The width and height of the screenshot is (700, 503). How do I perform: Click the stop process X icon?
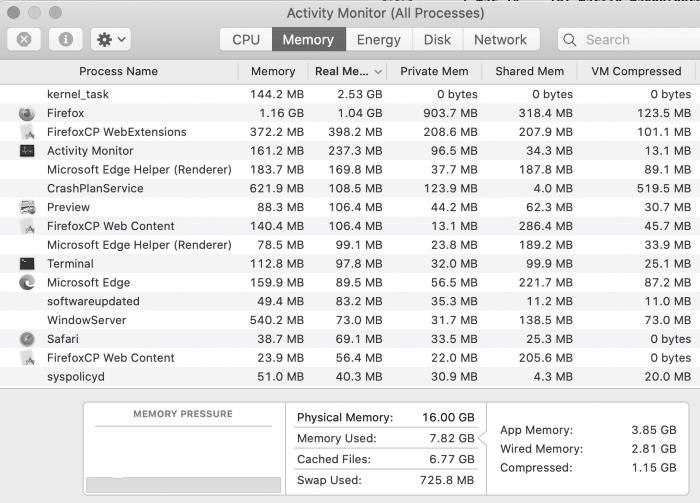pyautogui.click(x=24, y=40)
